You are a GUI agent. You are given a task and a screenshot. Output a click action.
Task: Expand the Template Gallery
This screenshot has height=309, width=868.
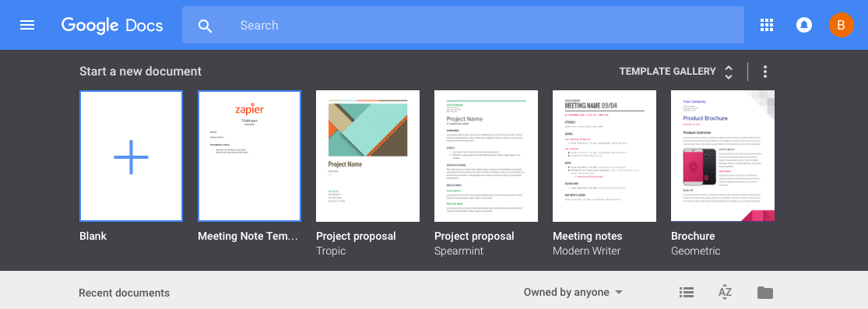point(676,72)
